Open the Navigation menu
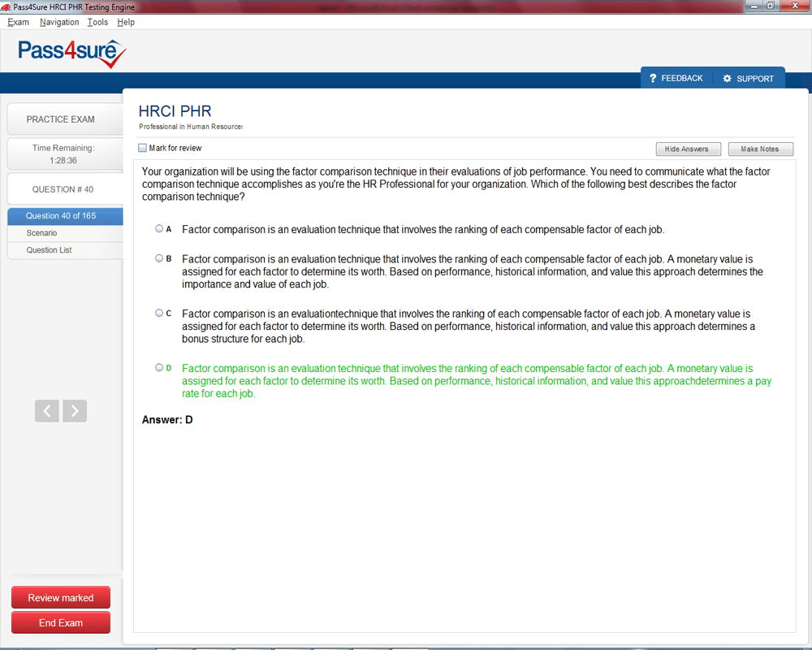 (x=59, y=22)
